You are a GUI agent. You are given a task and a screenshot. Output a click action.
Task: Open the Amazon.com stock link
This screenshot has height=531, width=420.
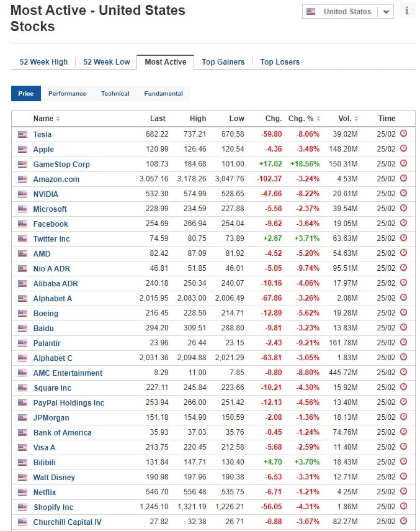coord(56,179)
